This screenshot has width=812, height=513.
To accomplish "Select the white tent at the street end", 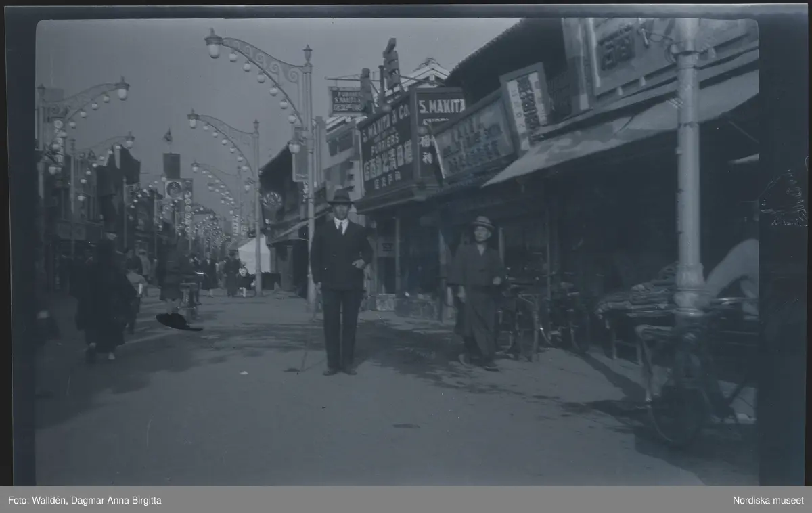I will (x=254, y=255).
